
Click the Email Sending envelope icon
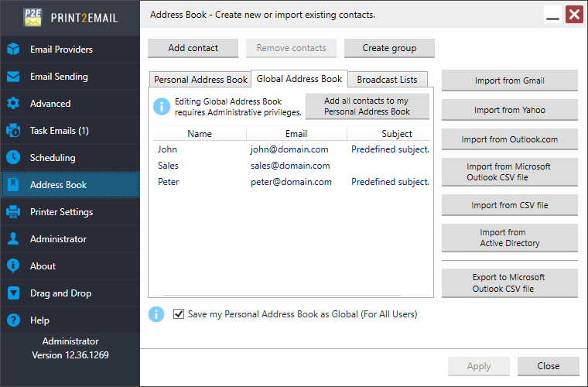coord(13,77)
